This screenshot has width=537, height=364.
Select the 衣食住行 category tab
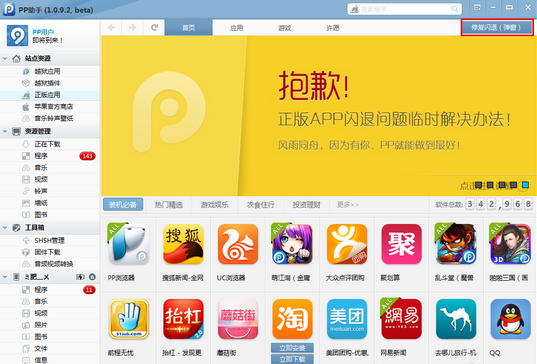(x=261, y=205)
